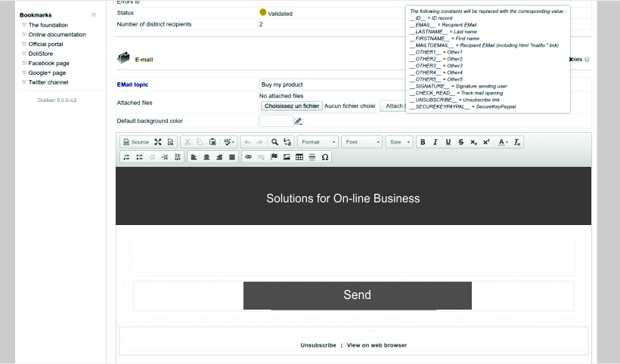Maximize the editor with the fullscreen icon
The image size is (620, 364).
click(158, 142)
